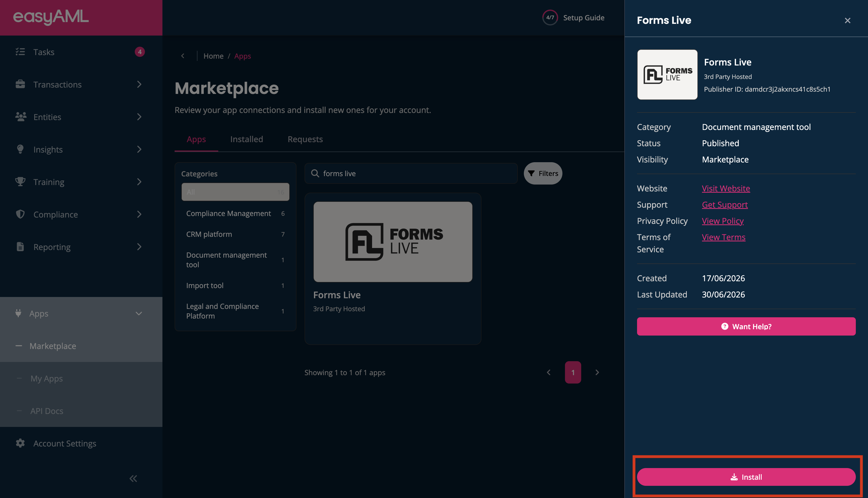Collapse the Apps sidebar section chevron

(139, 313)
